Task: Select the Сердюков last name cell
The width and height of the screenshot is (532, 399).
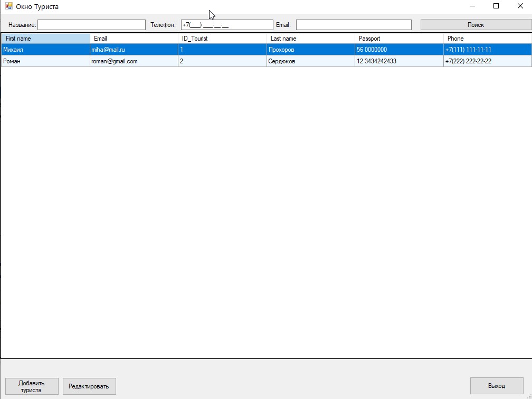Action: click(x=311, y=61)
